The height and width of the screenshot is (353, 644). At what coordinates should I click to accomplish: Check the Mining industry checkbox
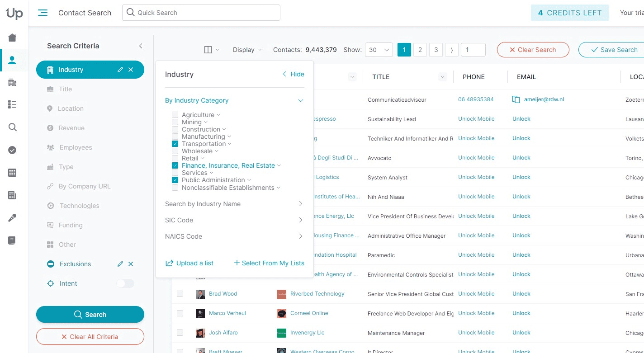[175, 122]
